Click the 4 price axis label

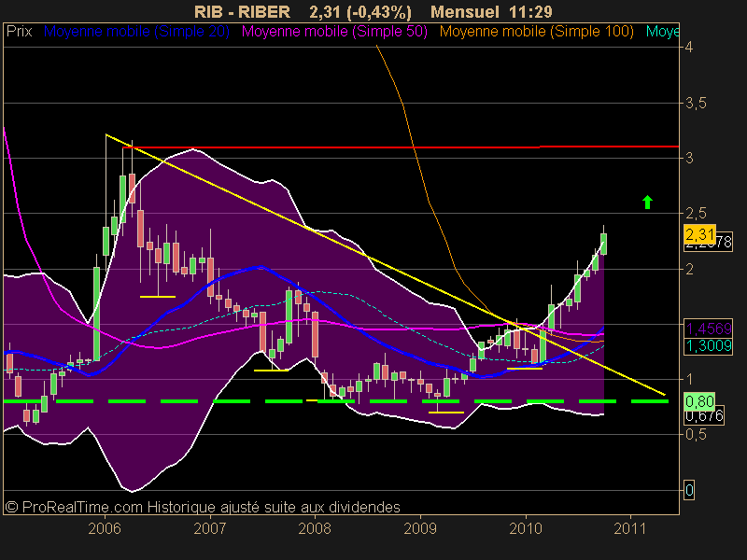pos(689,47)
